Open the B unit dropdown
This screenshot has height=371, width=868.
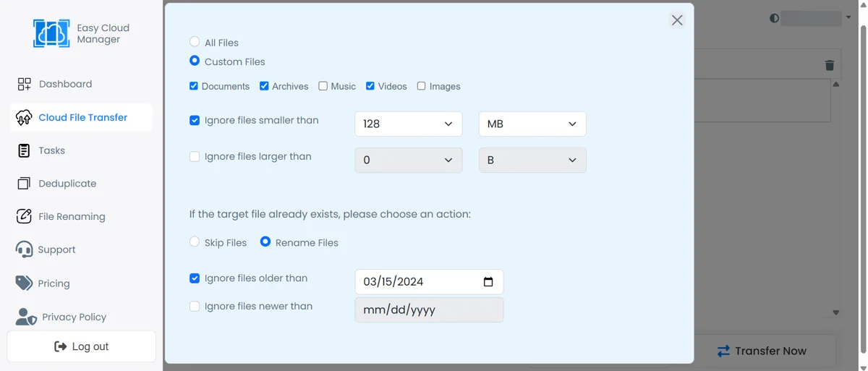(x=532, y=160)
